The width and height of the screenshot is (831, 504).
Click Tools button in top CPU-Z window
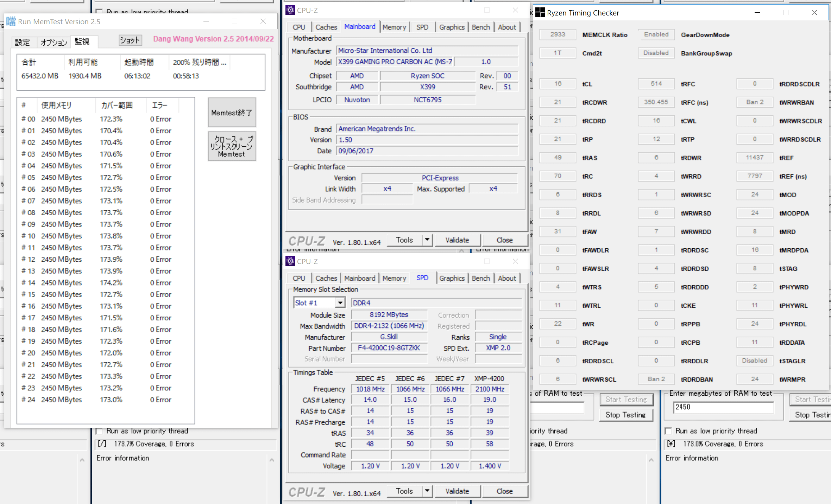tap(404, 240)
